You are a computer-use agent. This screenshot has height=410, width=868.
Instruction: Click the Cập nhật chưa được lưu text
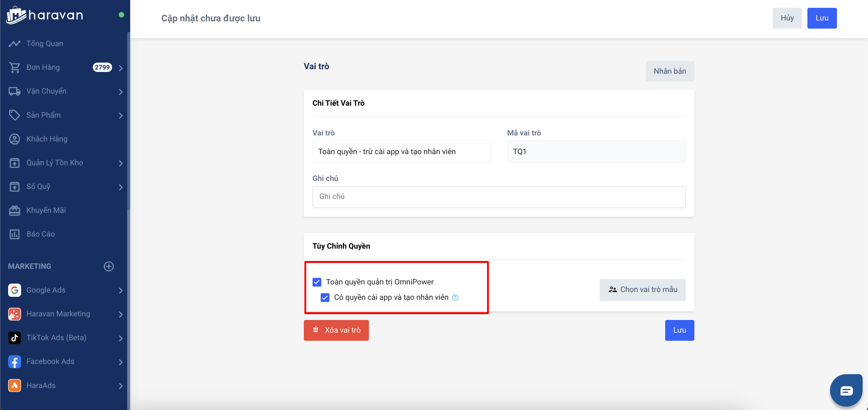click(x=211, y=18)
